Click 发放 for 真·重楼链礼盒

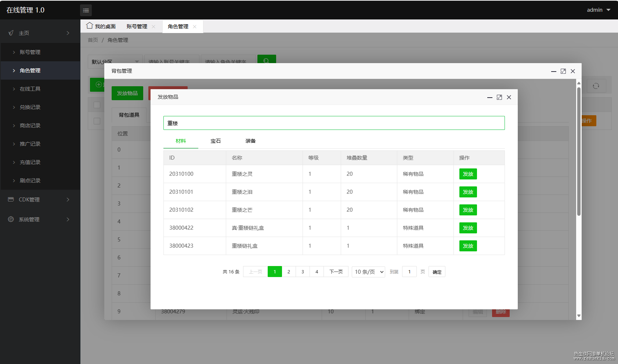[x=468, y=228]
